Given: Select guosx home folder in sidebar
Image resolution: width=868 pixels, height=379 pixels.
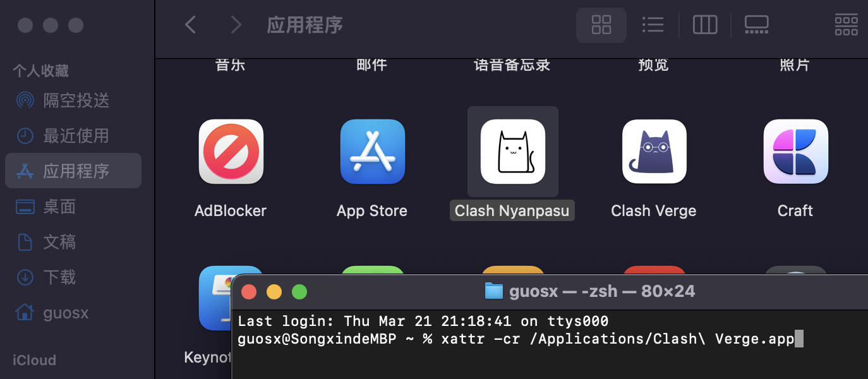Looking at the screenshot, I should point(66,313).
